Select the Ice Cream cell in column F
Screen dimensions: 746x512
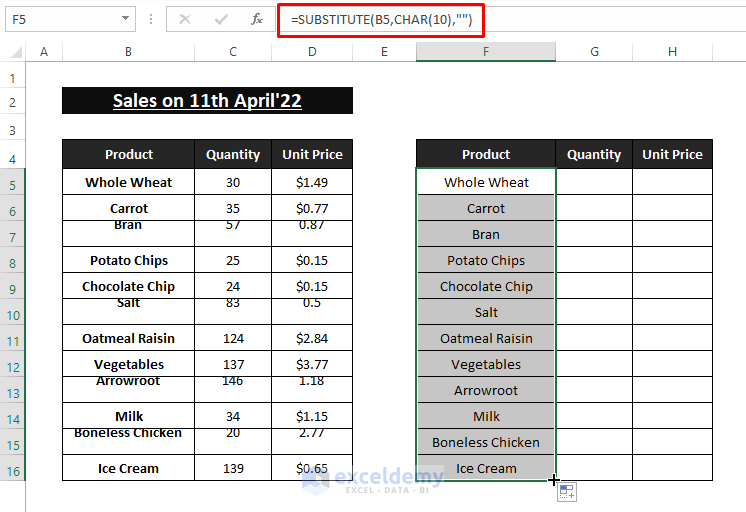point(486,468)
